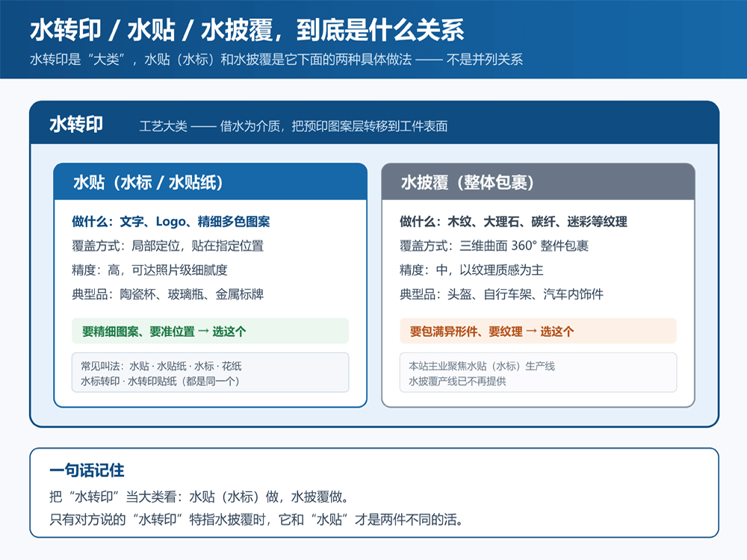Click line 做什么：文字、Logo、精细多色图案
This screenshot has height=560, width=747.
tap(171, 222)
